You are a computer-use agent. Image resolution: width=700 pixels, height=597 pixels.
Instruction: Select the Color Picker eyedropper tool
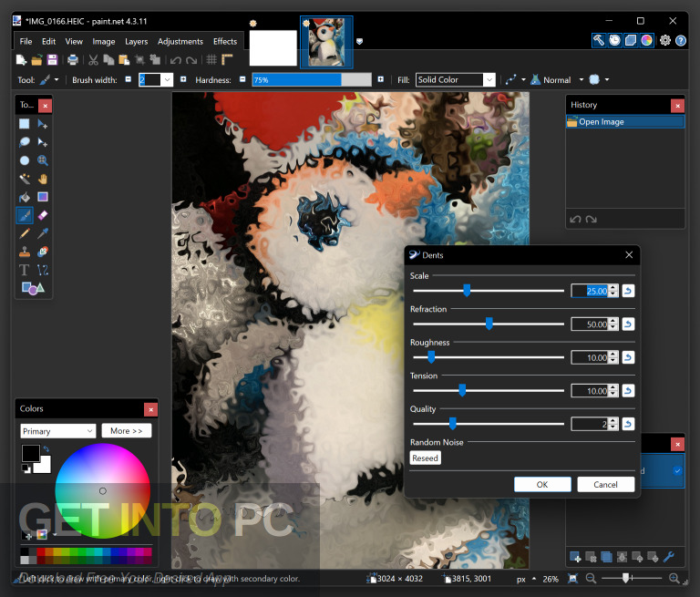[x=43, y=233]
